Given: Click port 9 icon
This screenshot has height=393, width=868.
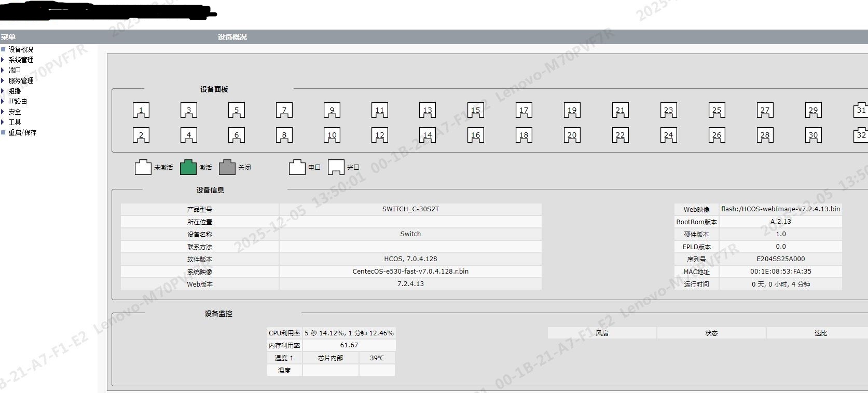Looking at the screenshot, I should pyautogui.click(x=332, y=110).
